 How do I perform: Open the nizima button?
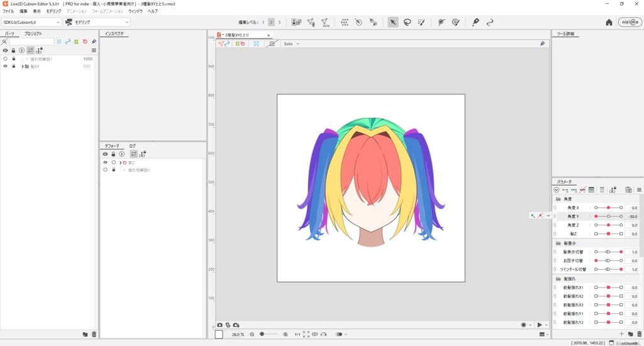click(x=630, y=22)
